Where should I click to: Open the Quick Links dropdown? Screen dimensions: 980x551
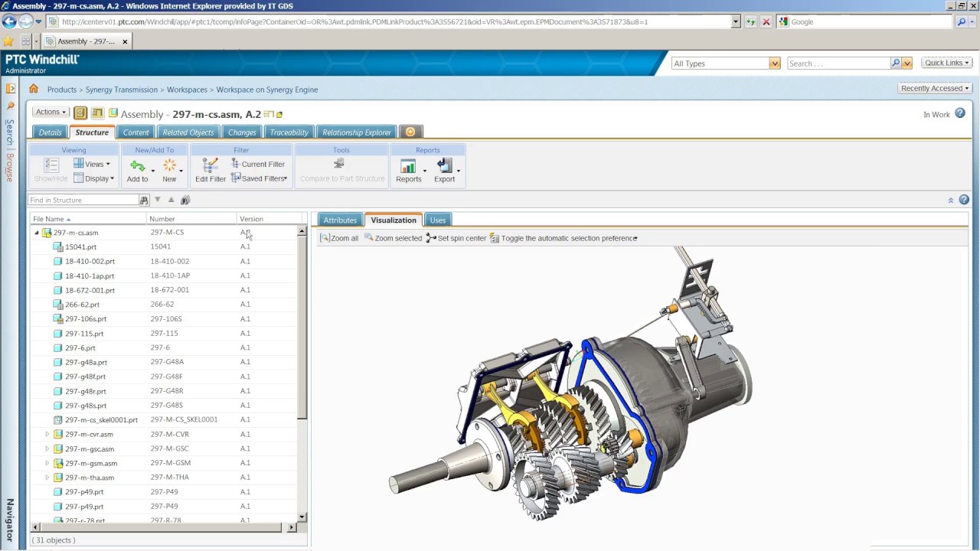coord(947,63)
